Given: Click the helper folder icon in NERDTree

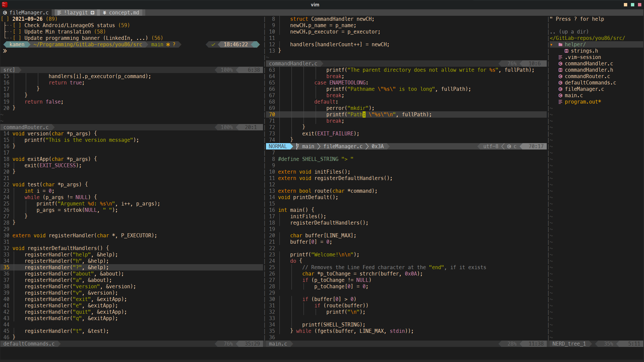Looking at the screenshot, I should point(560,45).
